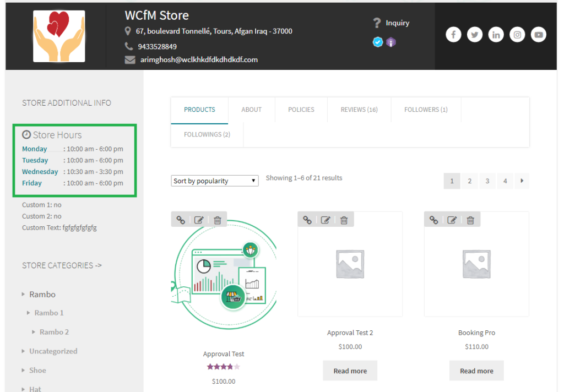Open the Rambo category link
564x392 pixels.
[x=42, y=294]
